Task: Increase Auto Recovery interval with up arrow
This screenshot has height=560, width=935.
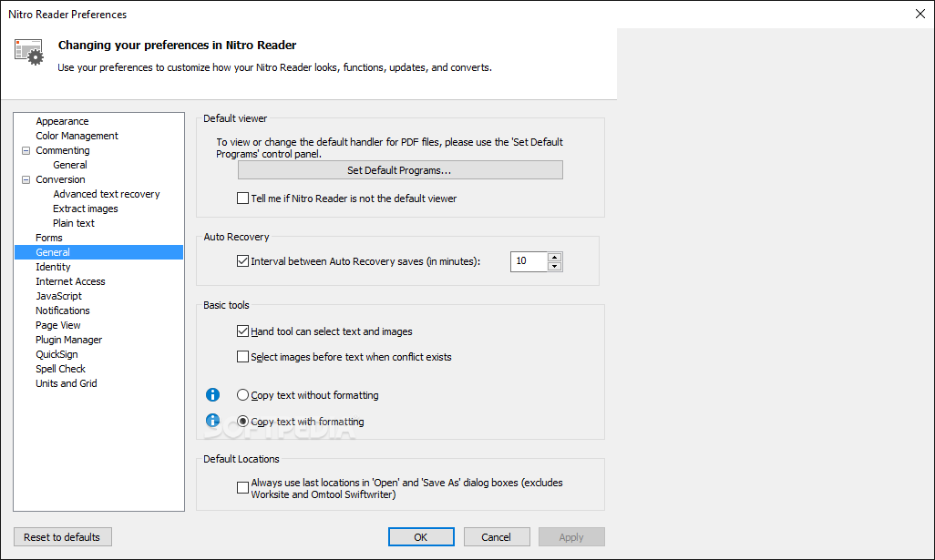Action: coord(555,258)
